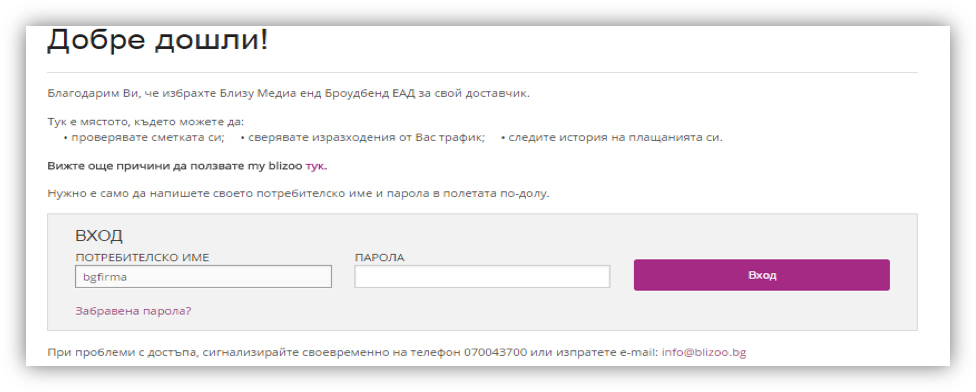Click the bullet проверявате сметката си
This screenshot has height=392, width=976.
point(144,138)
